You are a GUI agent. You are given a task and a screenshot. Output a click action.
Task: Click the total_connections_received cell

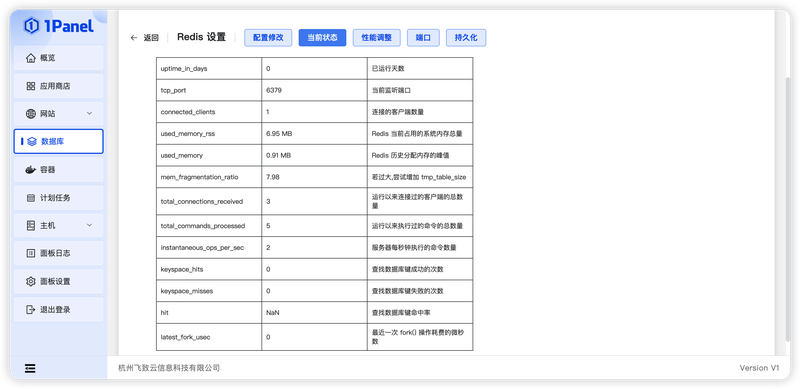coord(209,201)
